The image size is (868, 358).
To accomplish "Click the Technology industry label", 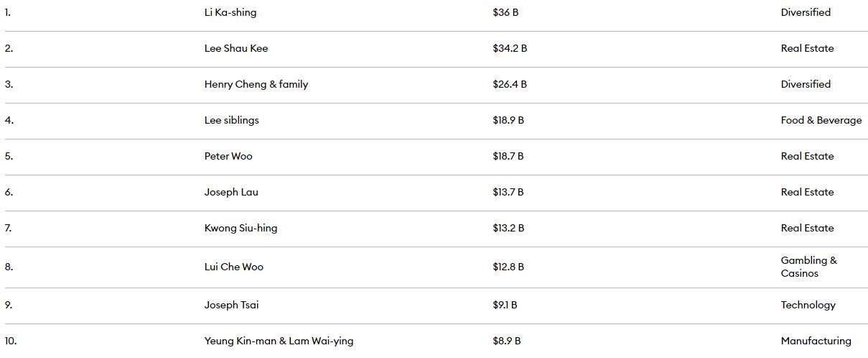I will point(808,305).
